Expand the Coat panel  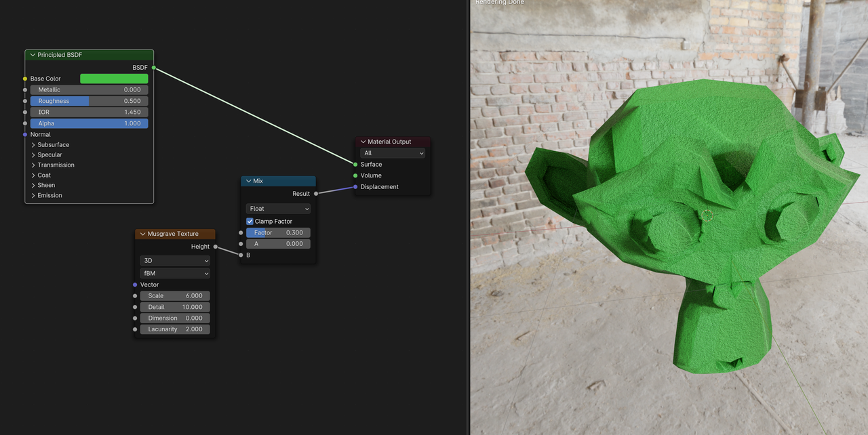point(33,175)
